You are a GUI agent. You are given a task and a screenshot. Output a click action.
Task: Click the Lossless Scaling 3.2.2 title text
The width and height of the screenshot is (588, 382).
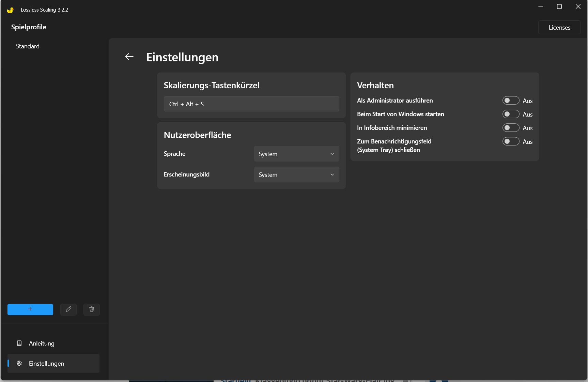point(44,10)
